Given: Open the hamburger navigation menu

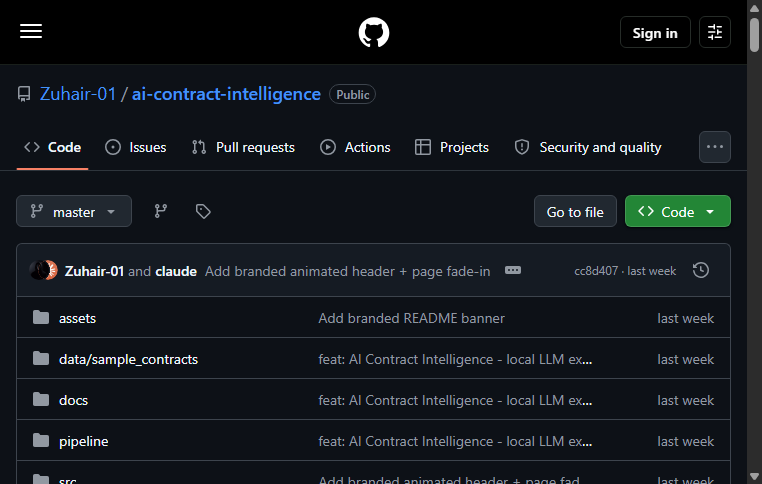Looking at the screenshot, I should pyautogui.click(x=31, y=31).
